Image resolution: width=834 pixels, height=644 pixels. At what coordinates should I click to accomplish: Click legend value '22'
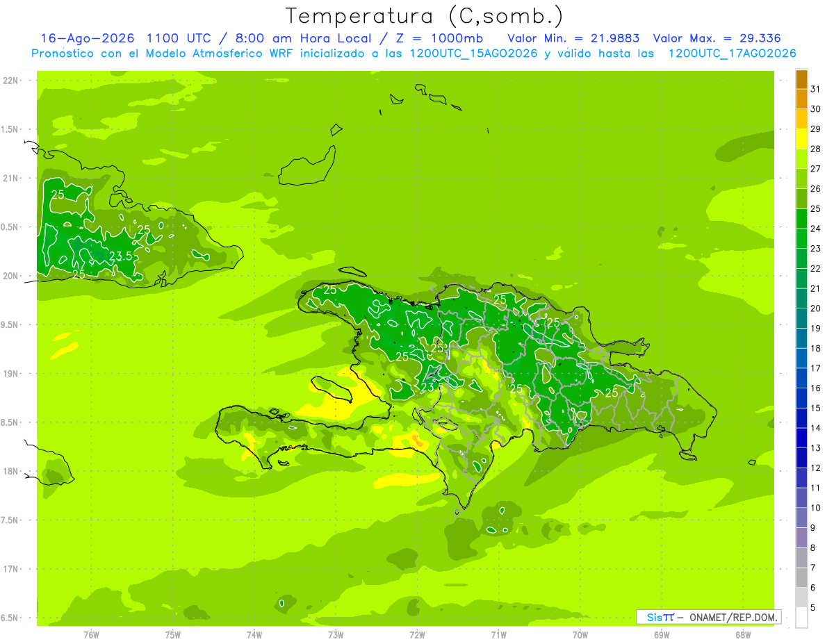[x=816, y=269]
